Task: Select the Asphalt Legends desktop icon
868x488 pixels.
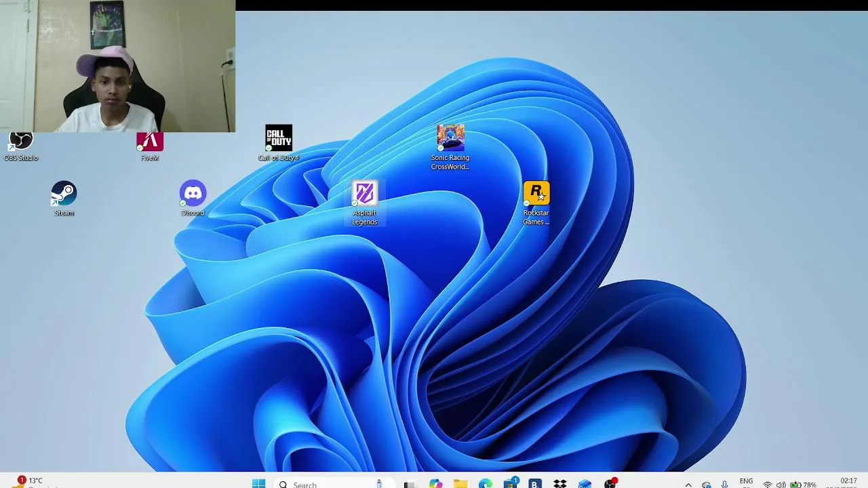Action: (x=364, y=203)
